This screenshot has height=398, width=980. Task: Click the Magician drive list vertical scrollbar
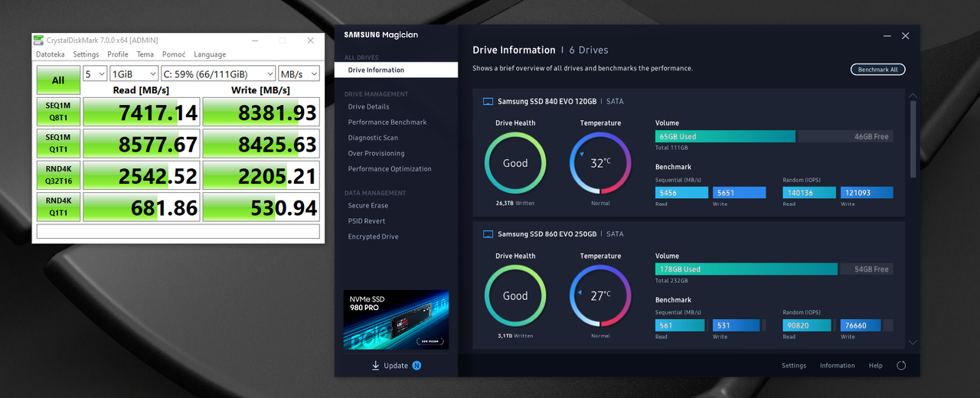point(912,139)
